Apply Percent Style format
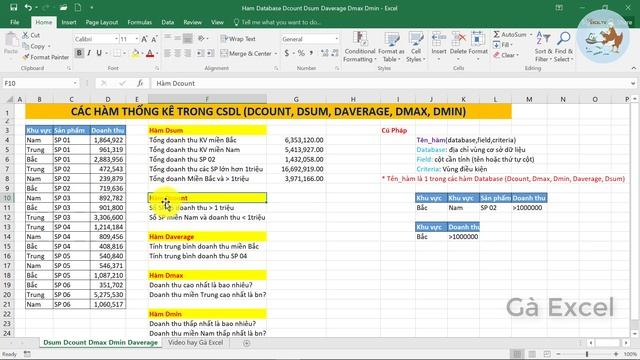 (x=301, y=53)
